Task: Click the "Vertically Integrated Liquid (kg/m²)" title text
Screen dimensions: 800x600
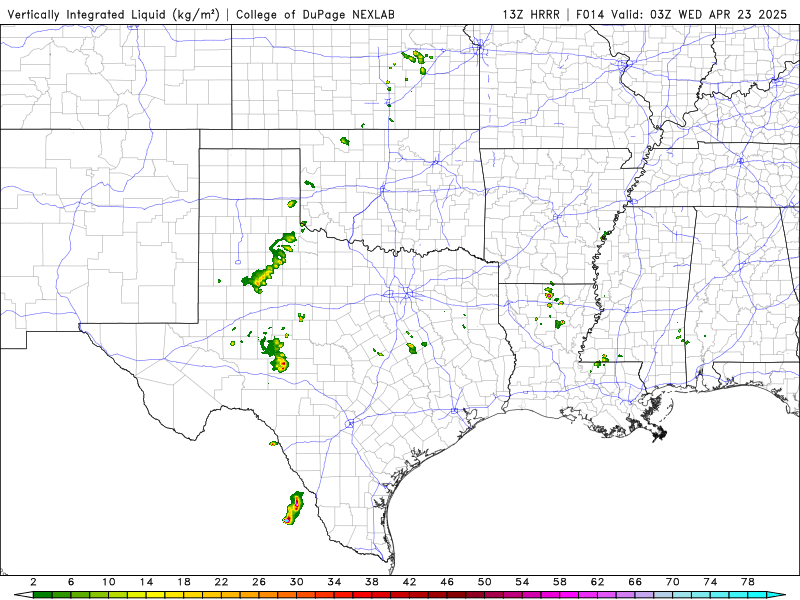Action: pos(113,14)
